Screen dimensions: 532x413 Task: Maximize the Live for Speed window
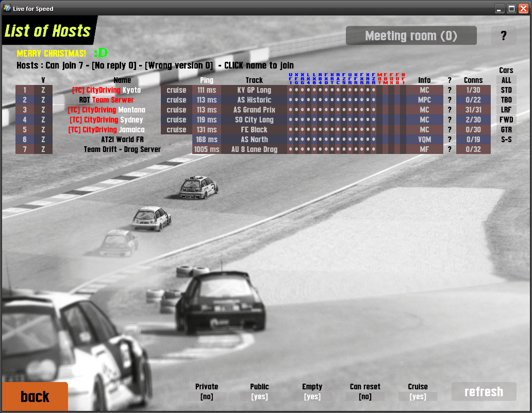tap(512, 8)
